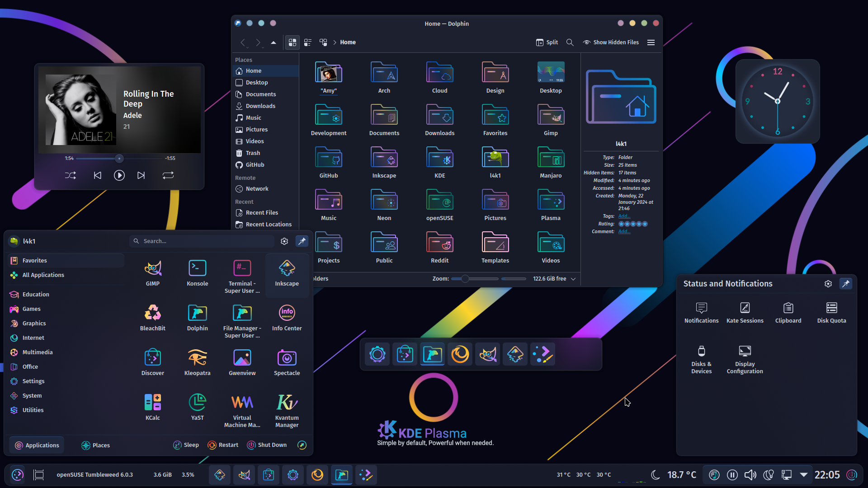
Task: Open the analog clock widget
Action: [x=777, y=101]
